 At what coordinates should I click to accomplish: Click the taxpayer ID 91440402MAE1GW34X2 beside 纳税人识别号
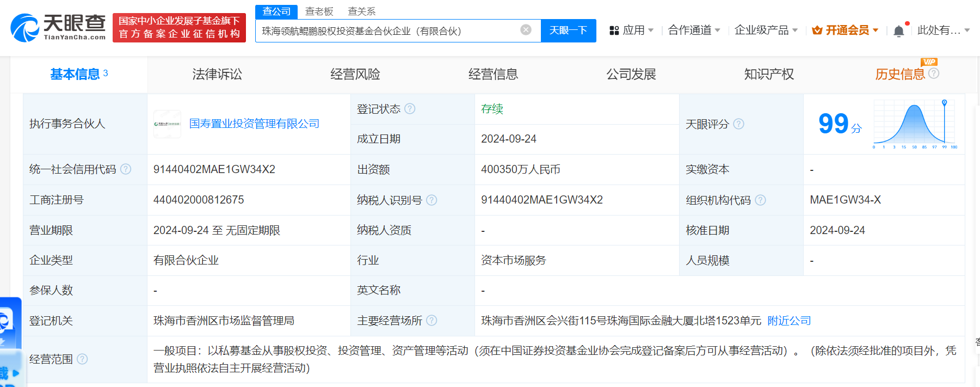click(x=542, y=200)
